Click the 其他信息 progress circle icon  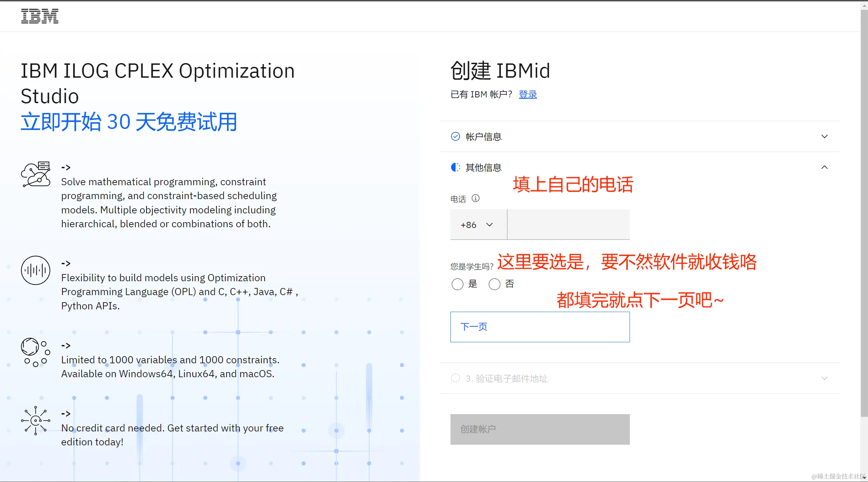pyautogui.click(x=456, y=167)
